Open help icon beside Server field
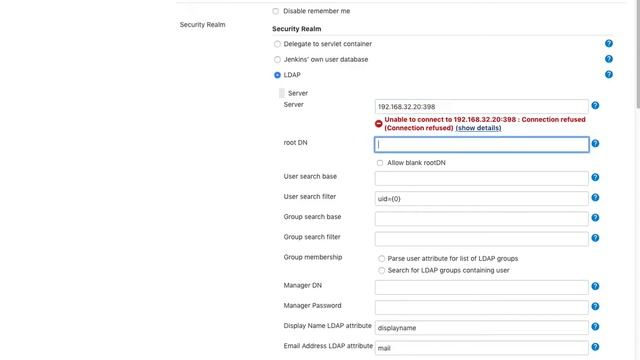 (x=595, y=106)
